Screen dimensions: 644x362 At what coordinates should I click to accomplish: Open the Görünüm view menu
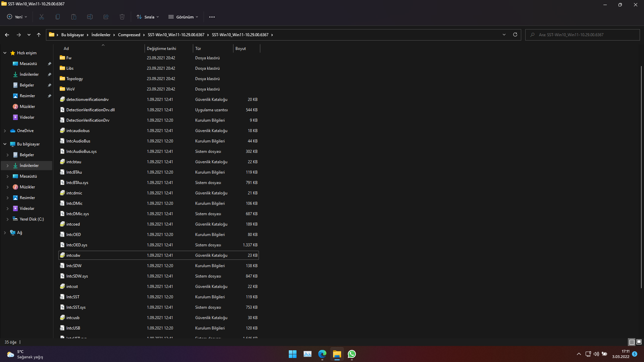[183, 17]
